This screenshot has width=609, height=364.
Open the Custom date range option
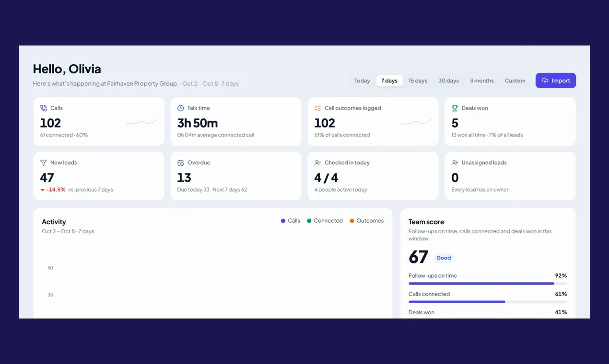(x=515, y=80)
